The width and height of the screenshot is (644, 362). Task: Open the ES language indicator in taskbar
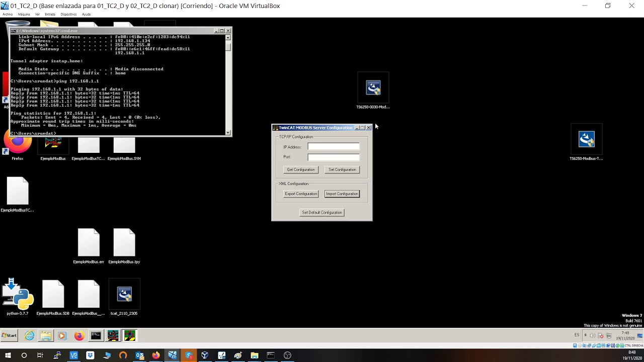coord(577,335)
